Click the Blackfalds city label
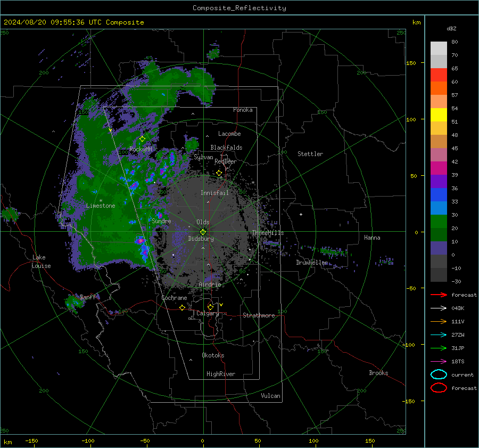Image resolution: width=479 pixels, height=448 pixels. pyautogui.click(x=226, y=148)
